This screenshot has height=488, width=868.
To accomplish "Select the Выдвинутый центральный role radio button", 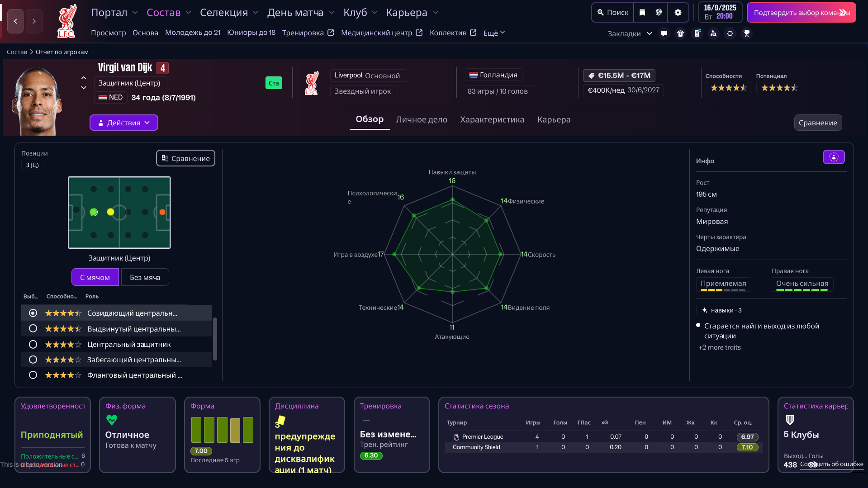I will point(33,329).
